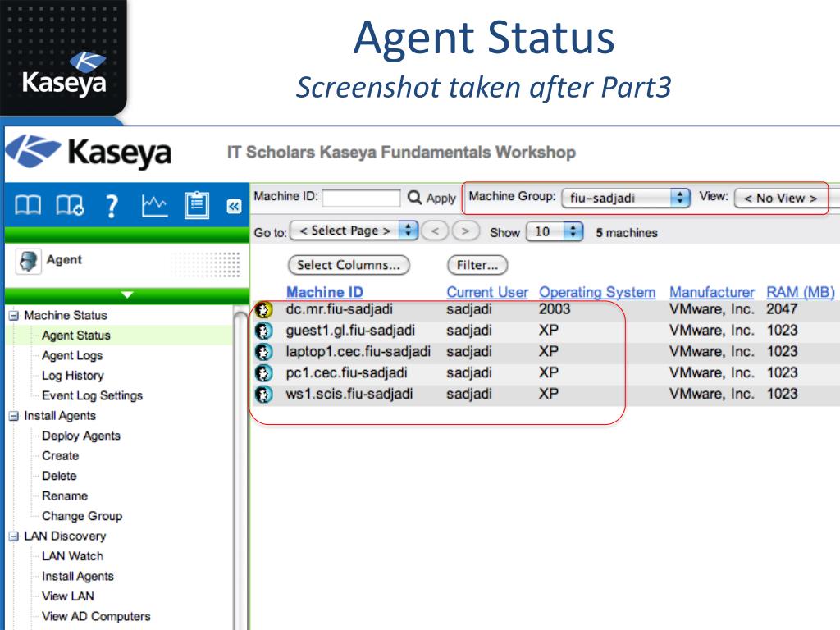The width and height of the screenshot is (840, 630).
Task: Click machine ws1.scis.fiu-sadjadi
Action: [349, 395]
